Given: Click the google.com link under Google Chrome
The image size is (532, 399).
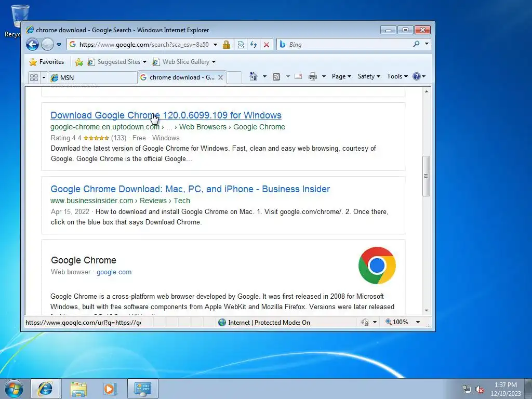Looking at the screenshot, I should [114, 272].
